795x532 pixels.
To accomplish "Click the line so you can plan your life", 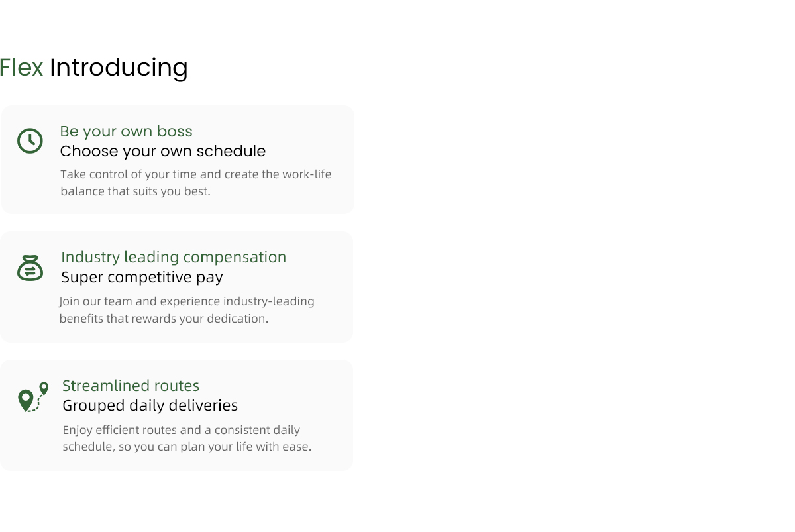I will 187,447.
